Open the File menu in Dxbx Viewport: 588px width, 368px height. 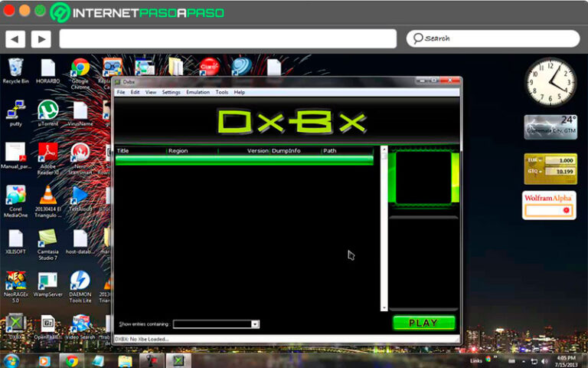(x=120, y=92)
